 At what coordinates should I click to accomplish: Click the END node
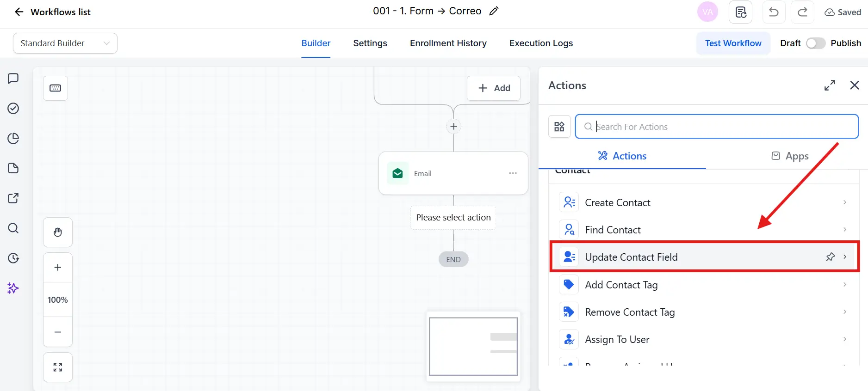(453, 260)
